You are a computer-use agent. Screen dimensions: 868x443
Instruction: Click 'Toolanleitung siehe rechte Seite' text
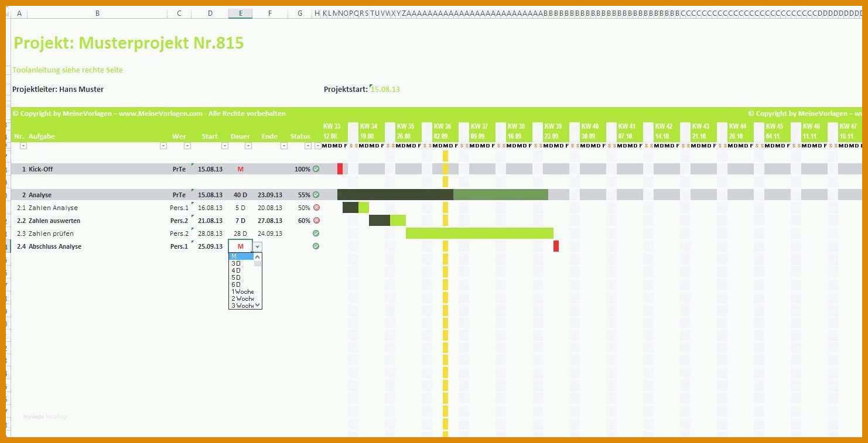pos(68,70)
